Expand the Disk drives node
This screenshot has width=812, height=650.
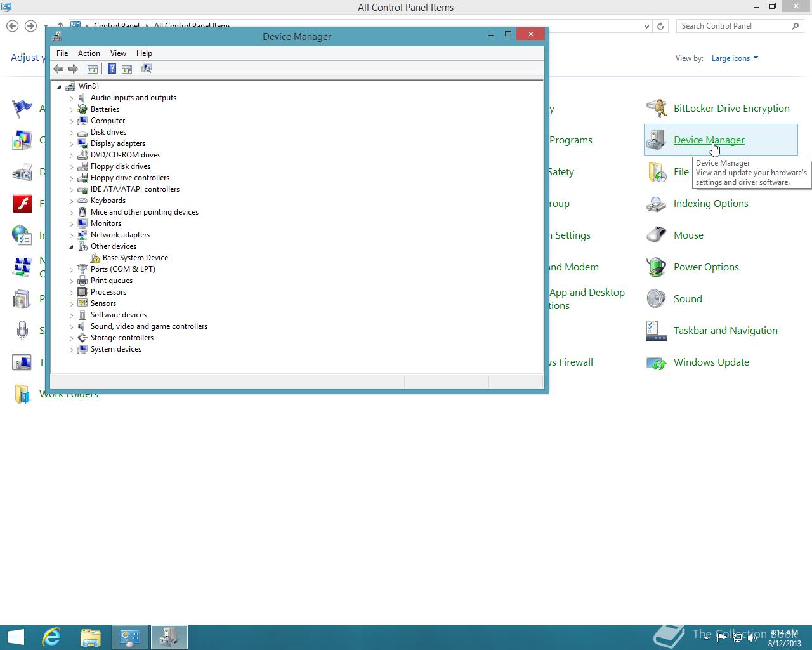coord(72,133)
